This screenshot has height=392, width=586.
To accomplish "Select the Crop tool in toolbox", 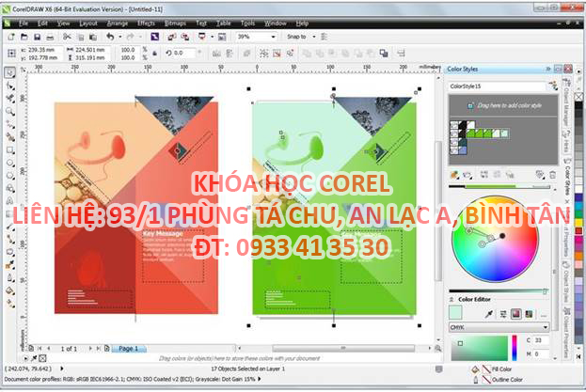I will coord(10,99).
